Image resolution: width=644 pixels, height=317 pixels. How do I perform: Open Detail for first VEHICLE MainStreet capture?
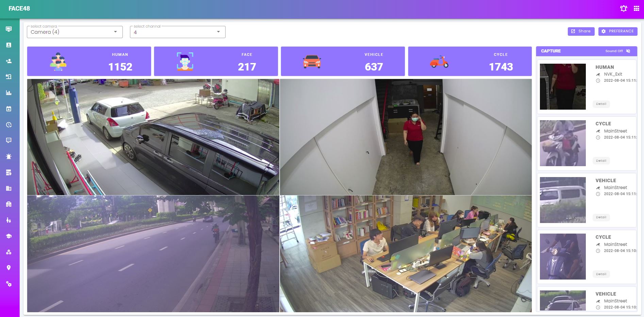601,217
